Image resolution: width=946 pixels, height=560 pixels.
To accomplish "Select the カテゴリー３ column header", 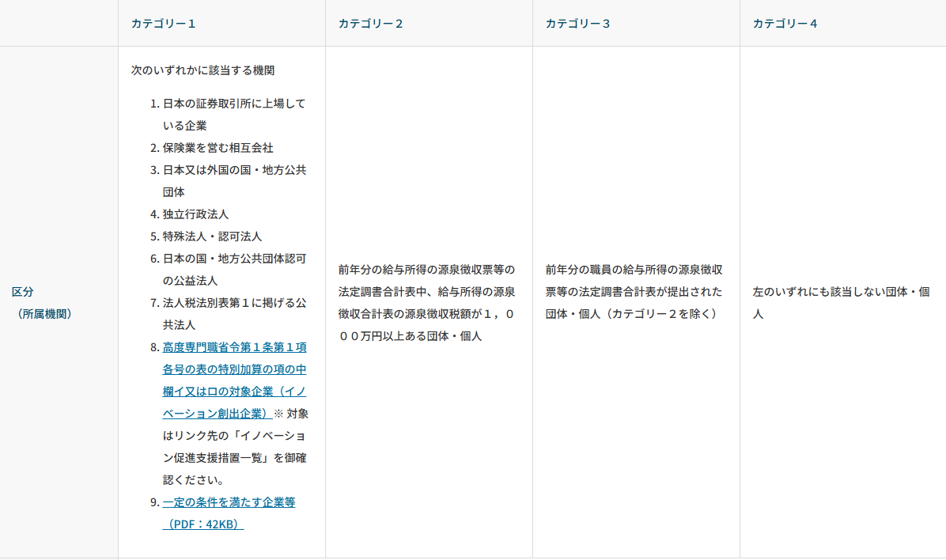I will click(577, 24).
